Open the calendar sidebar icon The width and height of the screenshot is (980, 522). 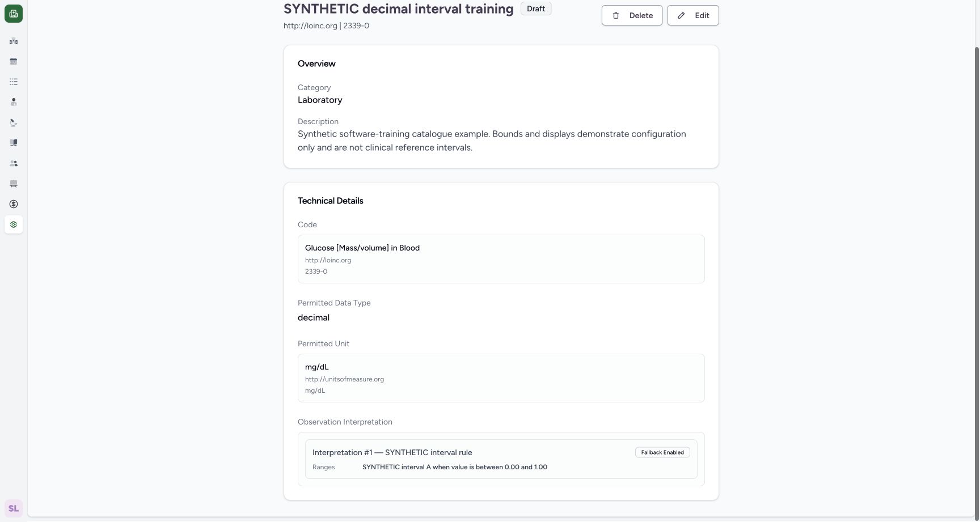14,61
